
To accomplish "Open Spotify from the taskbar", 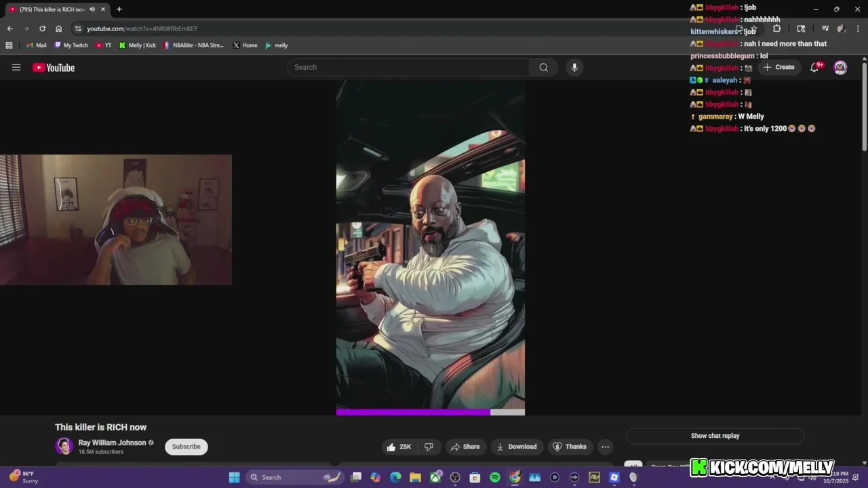I will [x=495, y=477].
